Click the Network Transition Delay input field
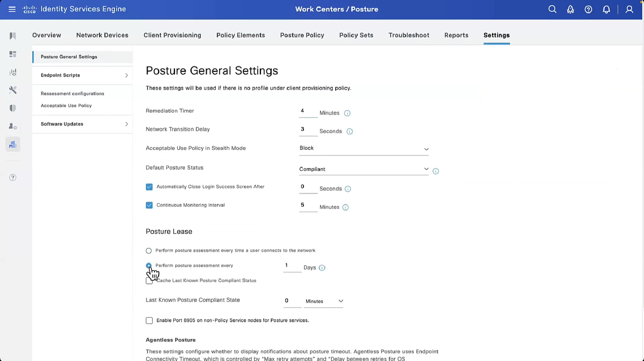 click(307, 129)
